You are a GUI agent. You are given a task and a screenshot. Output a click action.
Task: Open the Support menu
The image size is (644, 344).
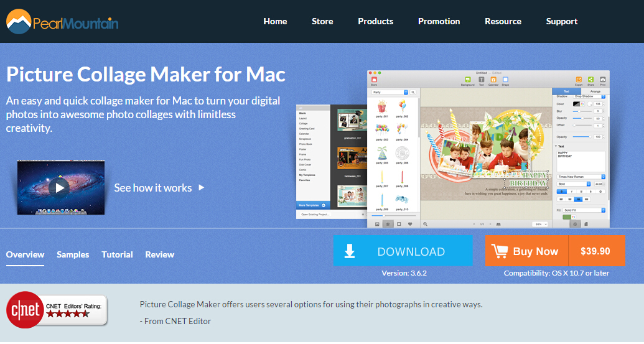pos(561,21)
